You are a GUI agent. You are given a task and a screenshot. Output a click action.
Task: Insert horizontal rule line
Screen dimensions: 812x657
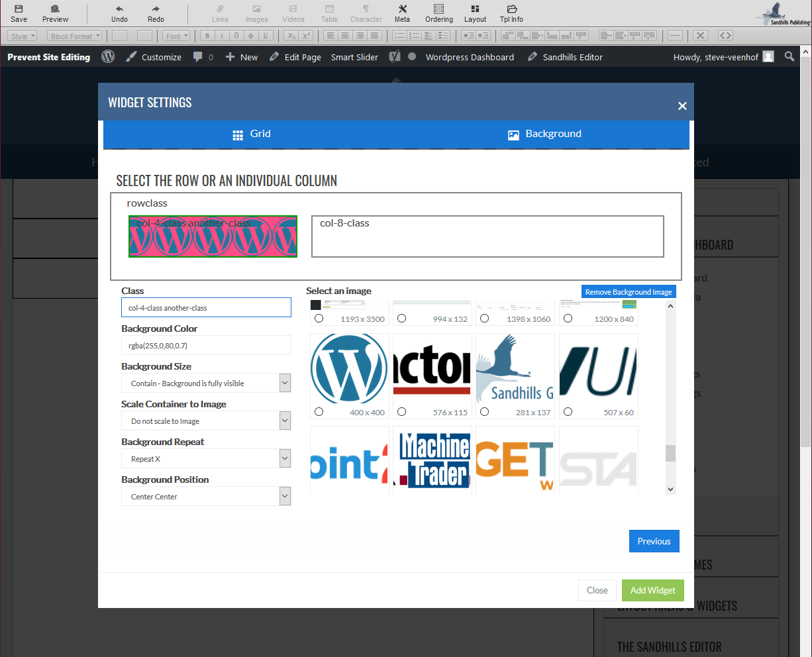675,36
